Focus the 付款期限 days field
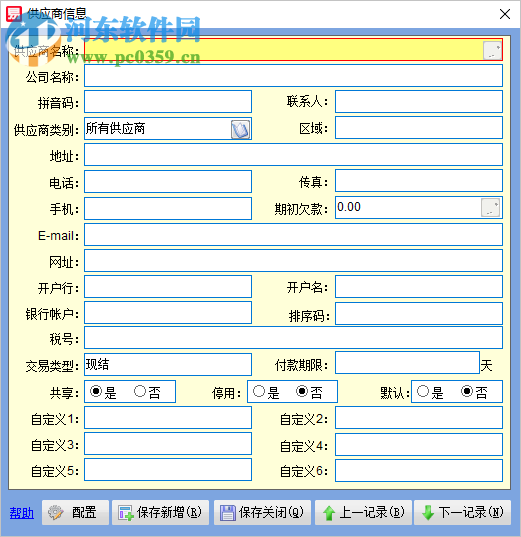Image resolution: width=521 pixels, height=537 pixels. point(407,363)
